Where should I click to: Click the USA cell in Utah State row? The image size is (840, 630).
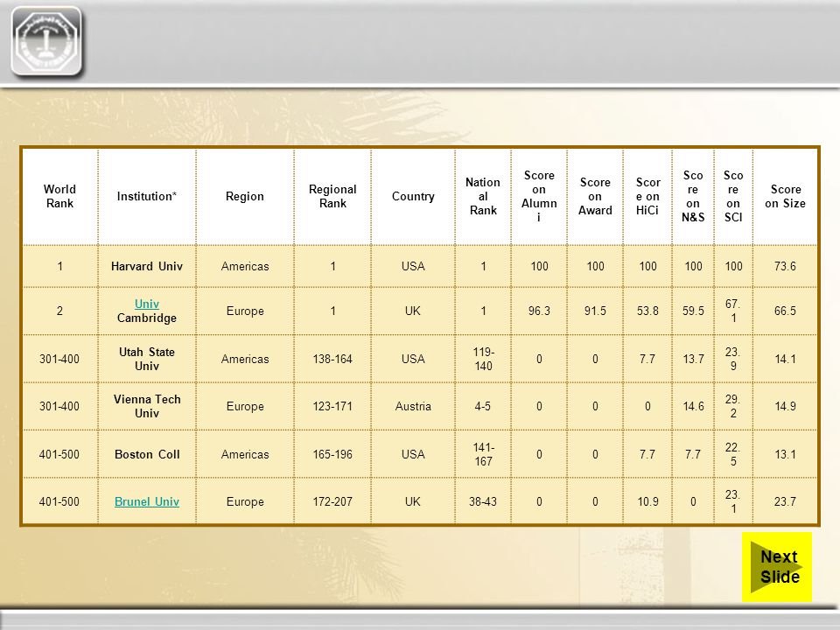point(413,359)
